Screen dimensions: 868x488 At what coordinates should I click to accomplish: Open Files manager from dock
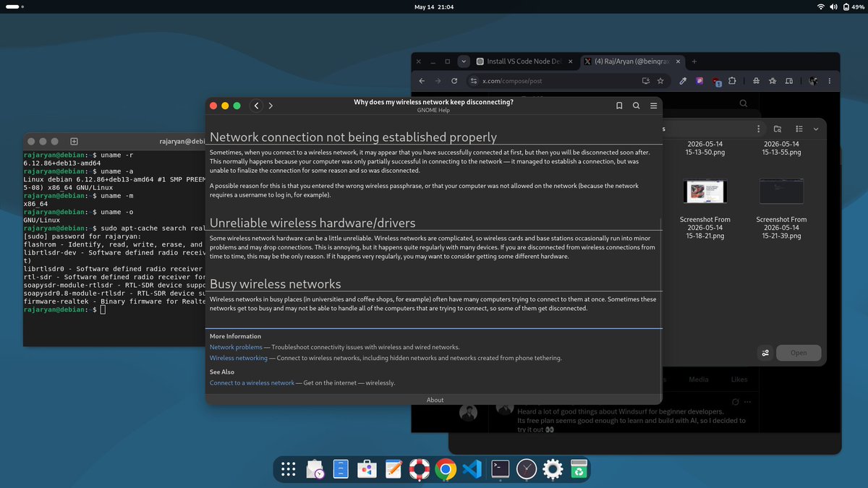click(341, 470)
